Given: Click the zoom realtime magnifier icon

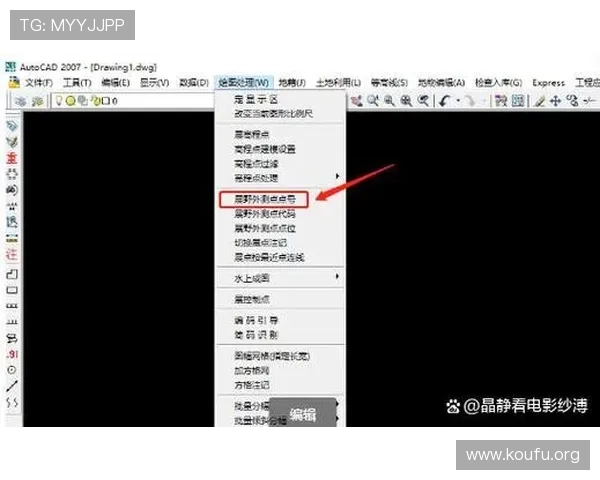Looking at the screenshot, I should click(x=373, y=101).
